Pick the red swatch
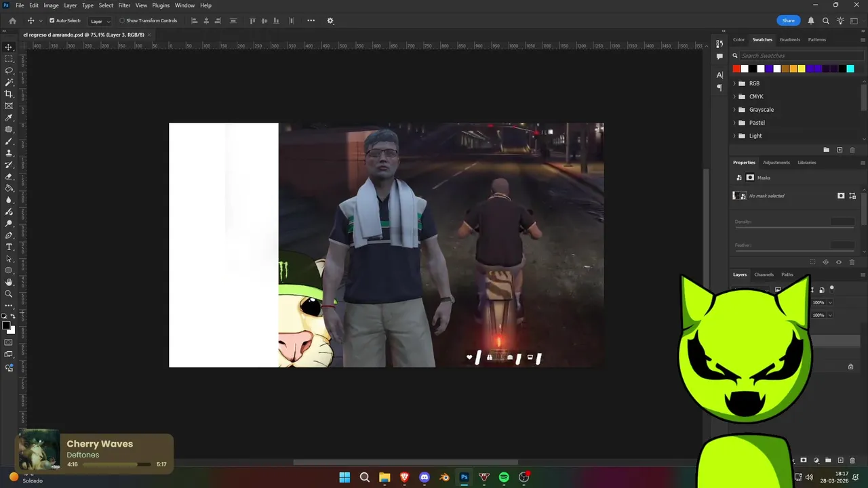Image resolution: width=868 pixels, height=488 pixels. click(736, 68)
